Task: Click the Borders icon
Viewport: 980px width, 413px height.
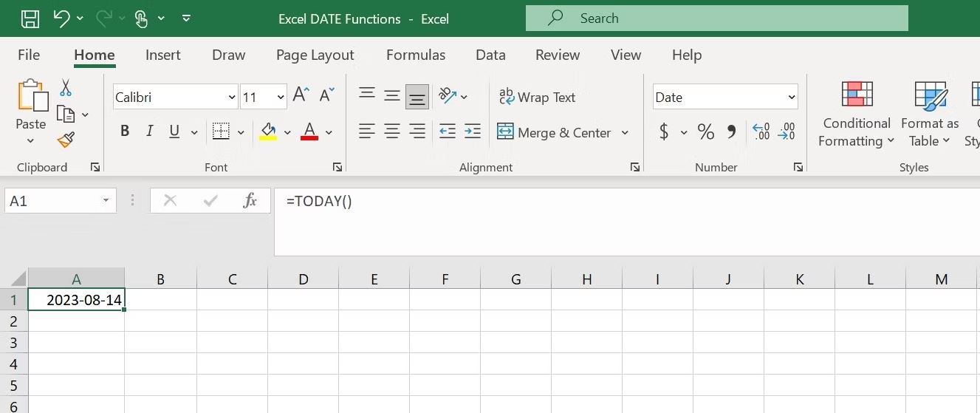Action: coord(221,132)
